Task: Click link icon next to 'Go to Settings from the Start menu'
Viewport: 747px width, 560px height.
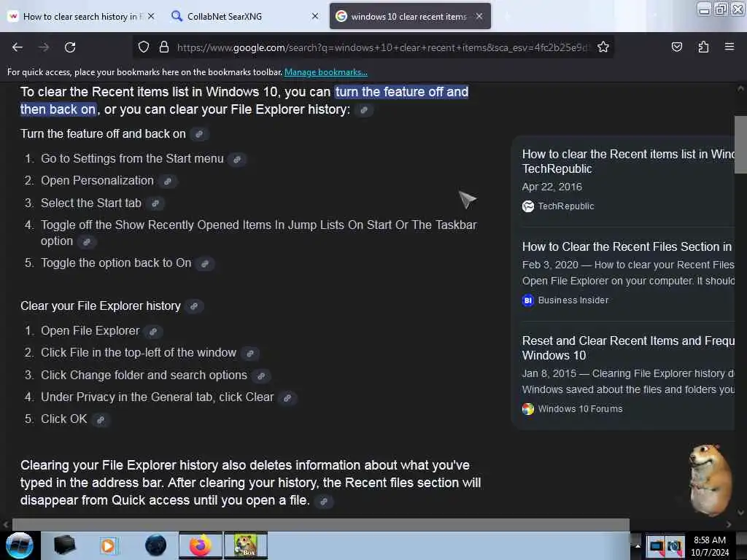Action: coord(237,160)
